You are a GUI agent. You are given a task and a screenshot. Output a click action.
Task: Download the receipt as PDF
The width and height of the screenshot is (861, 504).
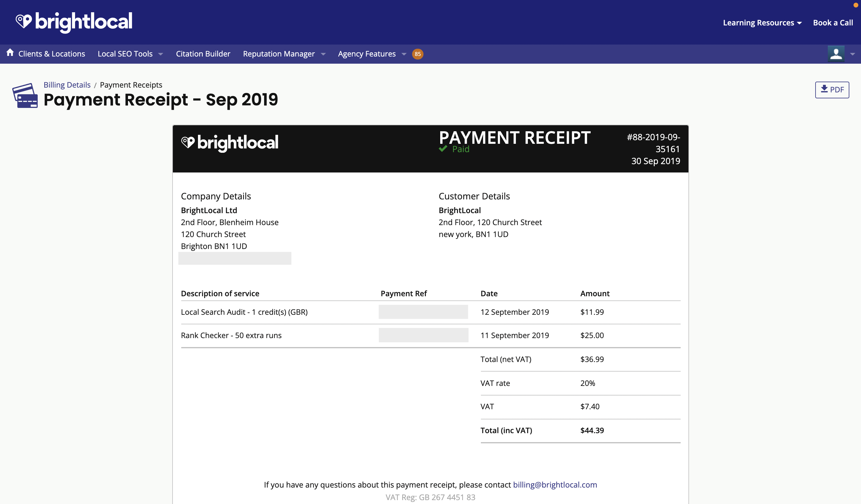tap(832, 90)
